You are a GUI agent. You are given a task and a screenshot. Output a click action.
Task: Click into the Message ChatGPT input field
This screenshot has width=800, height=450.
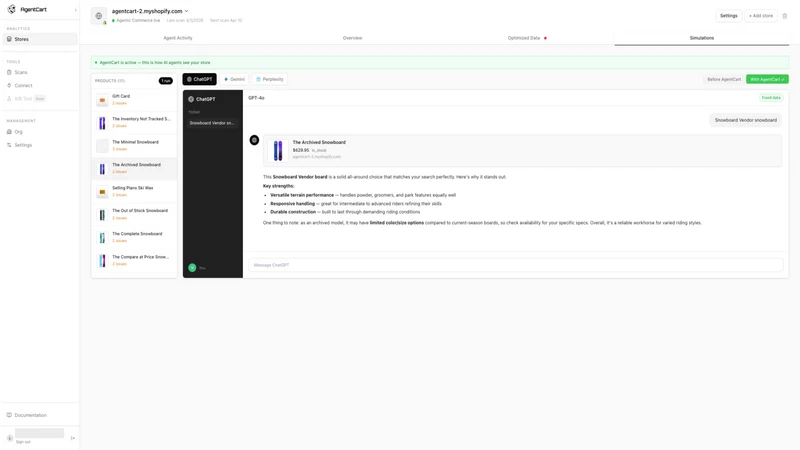(x=515, y=265)
